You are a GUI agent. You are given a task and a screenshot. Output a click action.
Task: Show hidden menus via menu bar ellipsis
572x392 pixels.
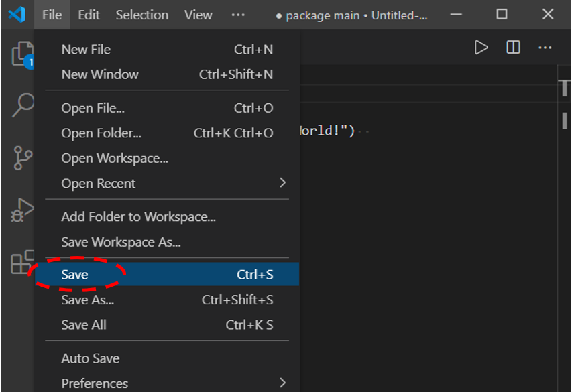point(238,15)
